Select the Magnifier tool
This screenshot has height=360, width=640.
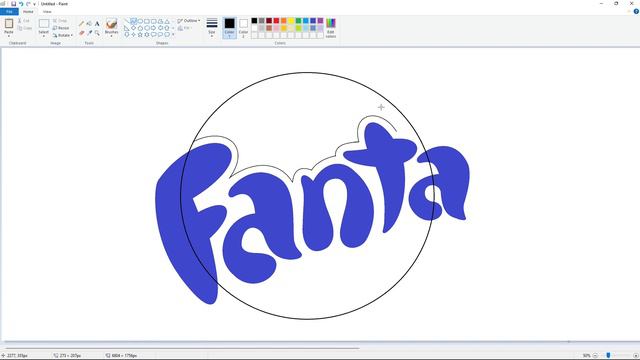click(97, 33)
